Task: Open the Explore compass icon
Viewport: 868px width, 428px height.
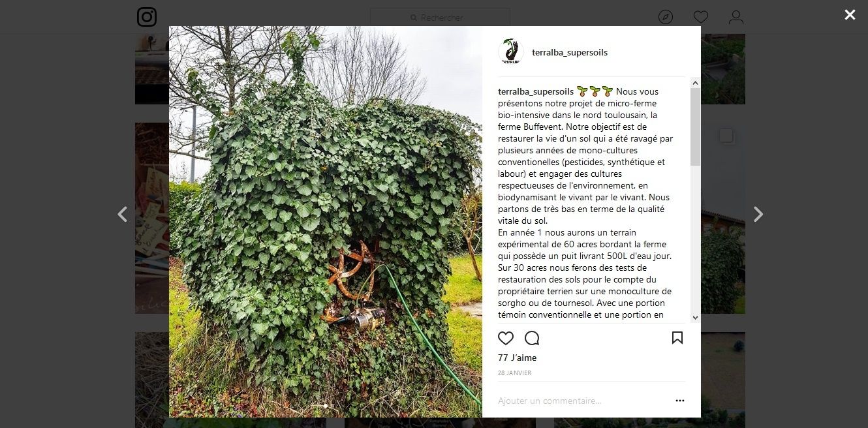Action: pos(666,17)
